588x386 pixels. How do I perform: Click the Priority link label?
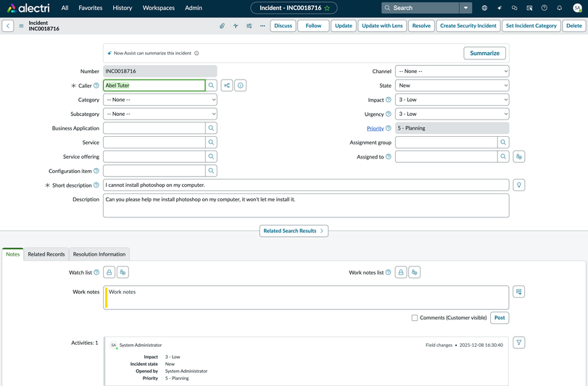pyautogui.click(x=375, y=128)
